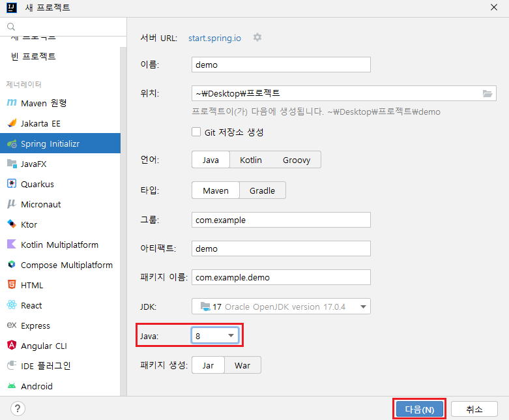Viewport: 509px width, 420px height.
Task: Open help with question mark button
Action: 18,409
